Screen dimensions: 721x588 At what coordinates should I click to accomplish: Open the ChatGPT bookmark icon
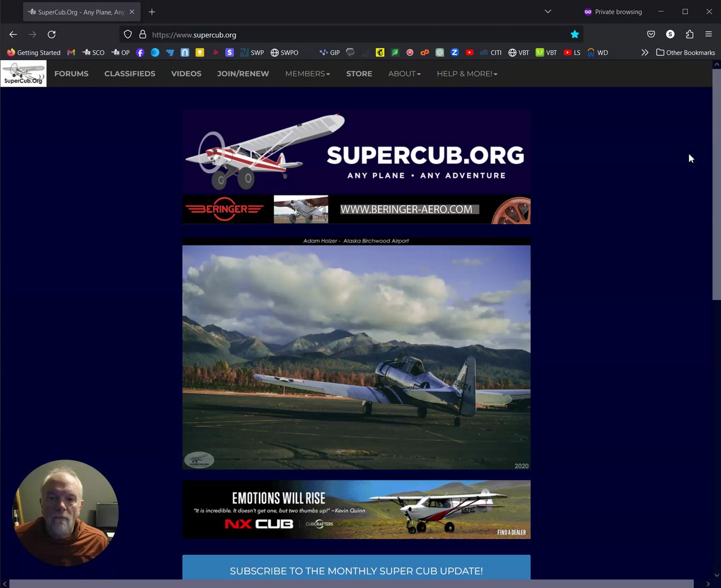click(x=440, y=52)
